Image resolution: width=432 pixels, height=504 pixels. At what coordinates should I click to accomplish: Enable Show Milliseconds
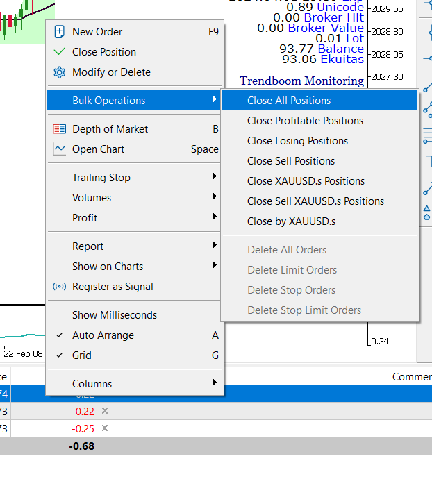click(x=135, y=315)
